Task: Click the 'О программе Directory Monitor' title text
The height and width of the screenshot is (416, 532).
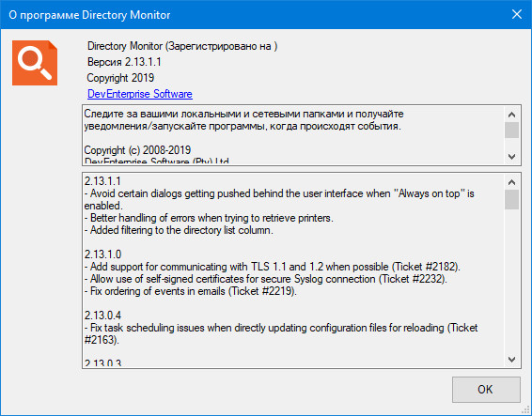Action: point(89,15)
